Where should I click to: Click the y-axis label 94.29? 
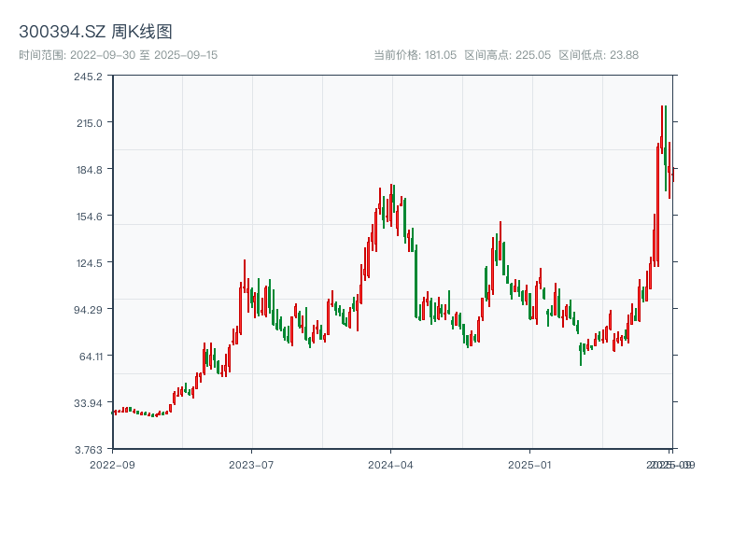[x=90, y=310]
